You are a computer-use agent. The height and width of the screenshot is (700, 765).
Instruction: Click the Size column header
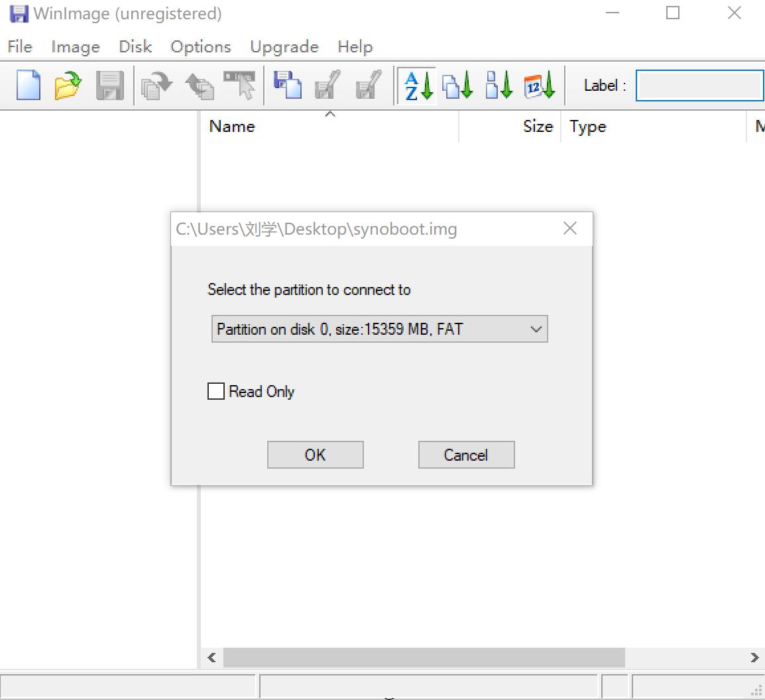(510, 127)
